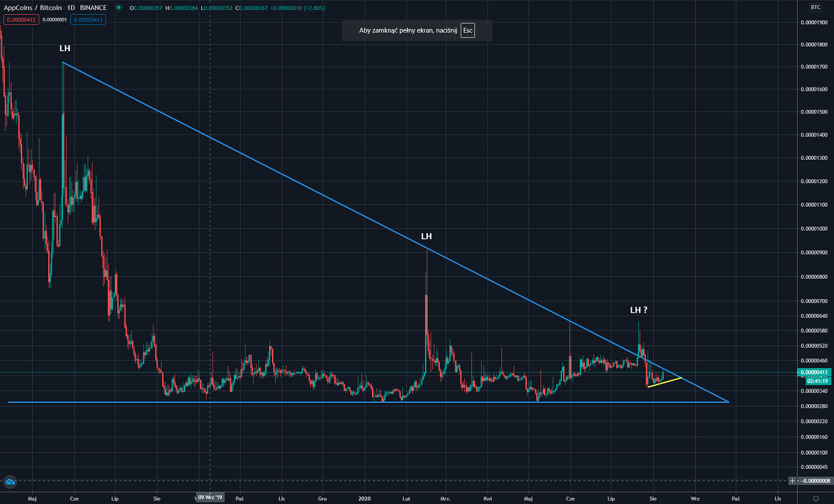Click the TradingView logo icon at chart bottom
The width and height of the screenshot is (834, 504).
9,481
